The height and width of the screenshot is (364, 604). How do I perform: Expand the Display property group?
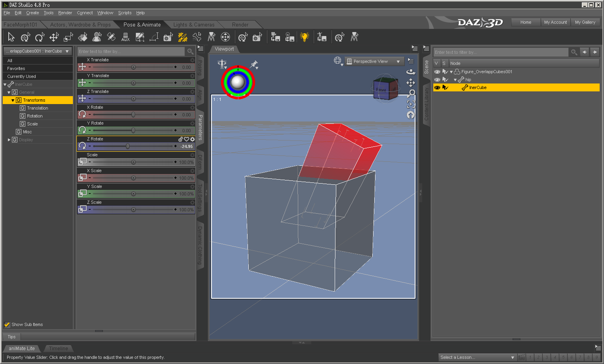click(x=9, y=140)
